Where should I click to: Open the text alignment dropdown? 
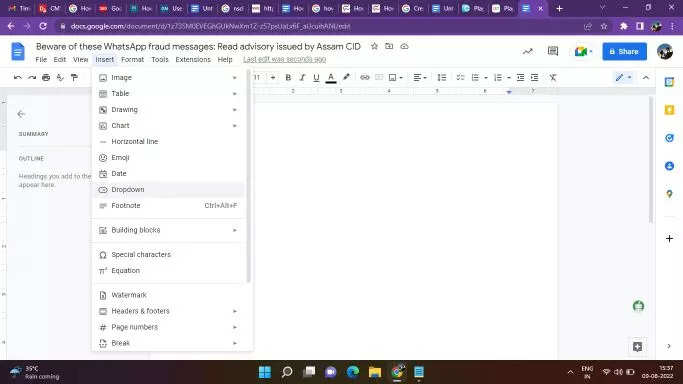click(x=420, y=77)
